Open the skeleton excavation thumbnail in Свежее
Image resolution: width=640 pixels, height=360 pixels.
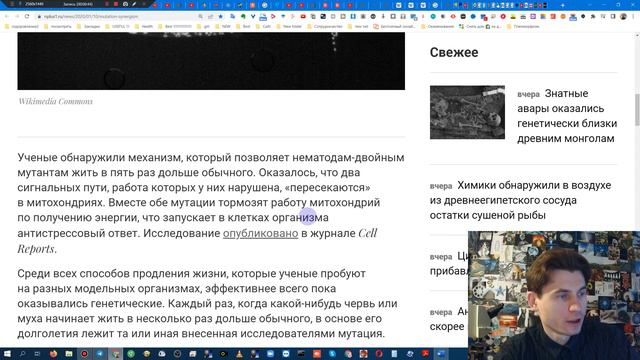pyautogui.click(x=467, y=112)
